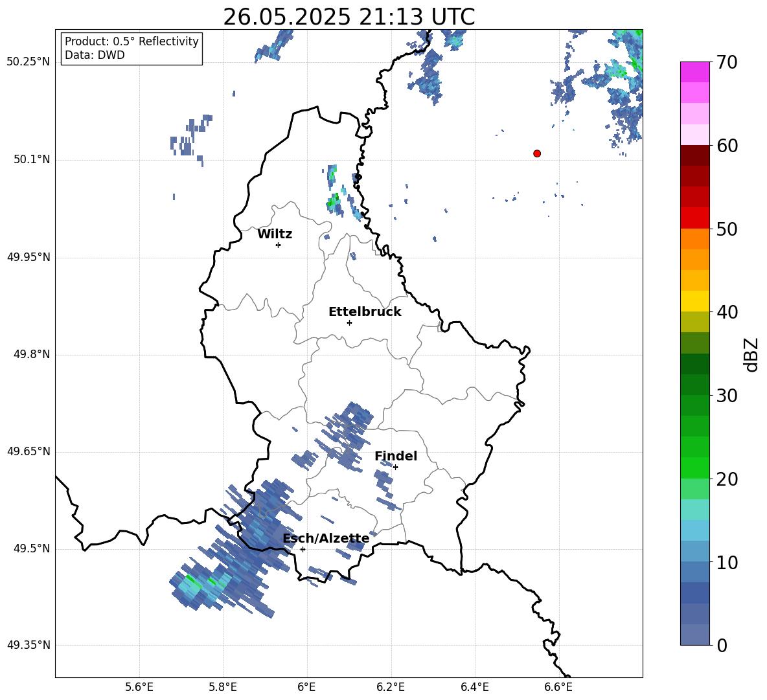Click the orange colorbar segment below 50
767x700 pixels.
pyautogui.click(x=695, y=238)
